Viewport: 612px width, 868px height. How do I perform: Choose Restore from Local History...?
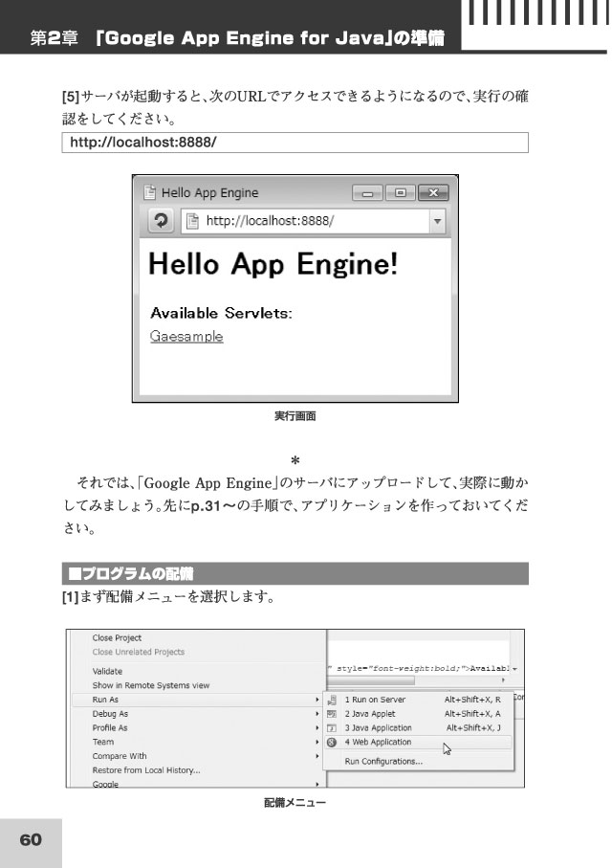(146, 769)
